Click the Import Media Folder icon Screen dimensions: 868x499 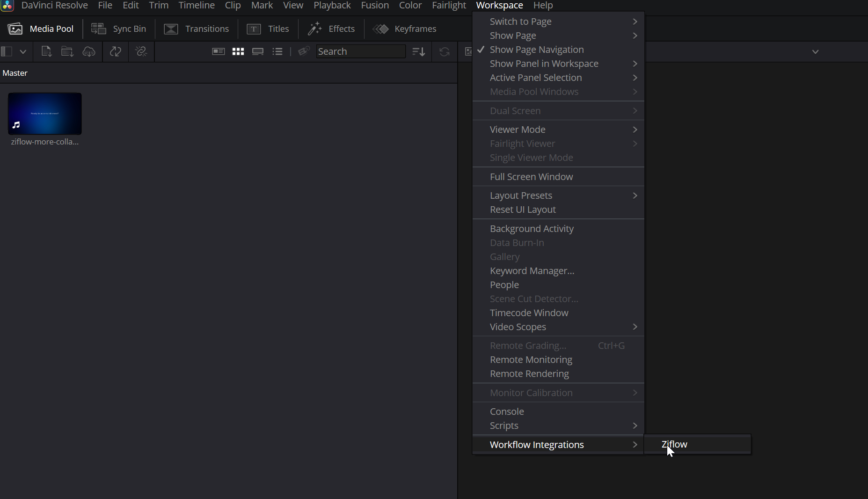67,51
